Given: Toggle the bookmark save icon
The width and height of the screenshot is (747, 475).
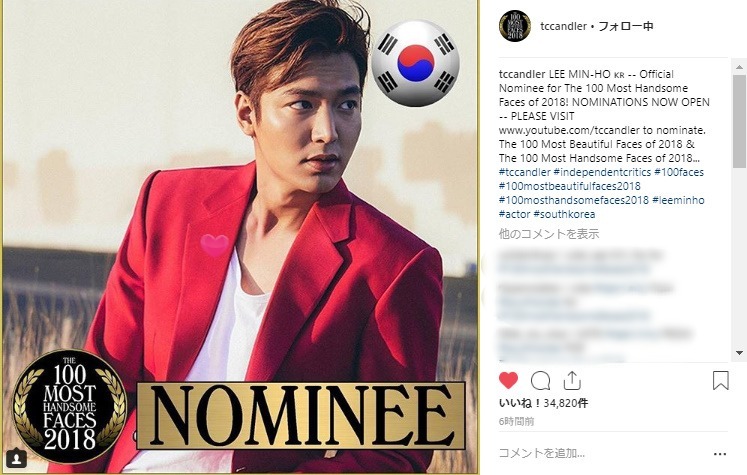Looking at the screenshot, I should (720, 381).
